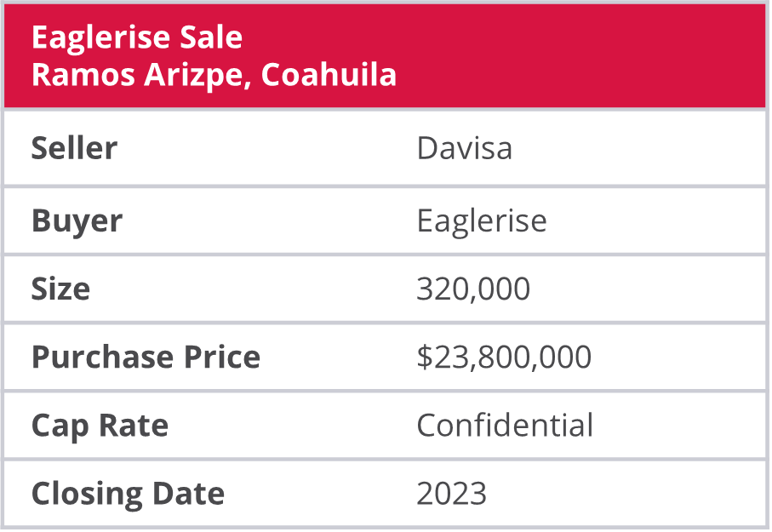Select the Purchase Price label

[x=146, y=357]
